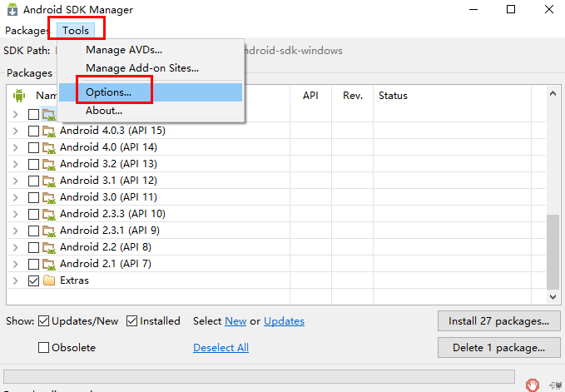Click the Android 4.0.3 (API 15) folder icon

[x=49, y=131]
